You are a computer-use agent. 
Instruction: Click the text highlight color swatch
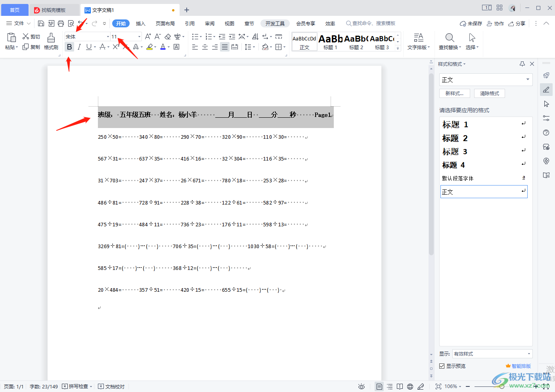coord(149,47)
